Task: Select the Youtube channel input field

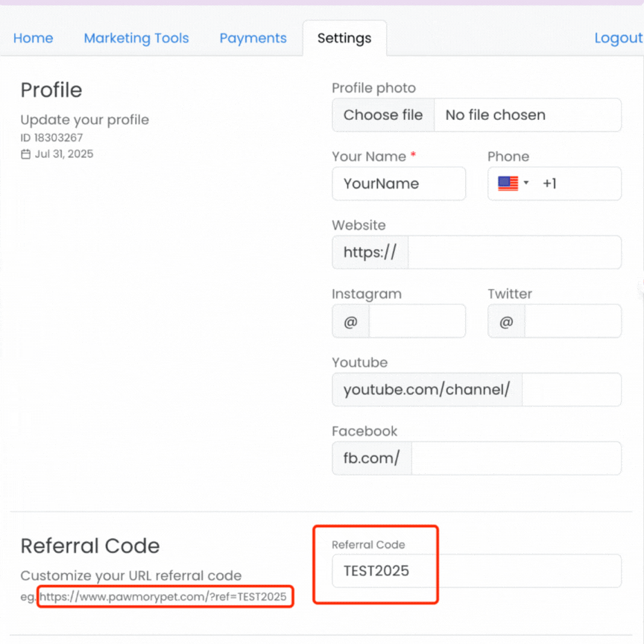Action: (x=571, y=390)
